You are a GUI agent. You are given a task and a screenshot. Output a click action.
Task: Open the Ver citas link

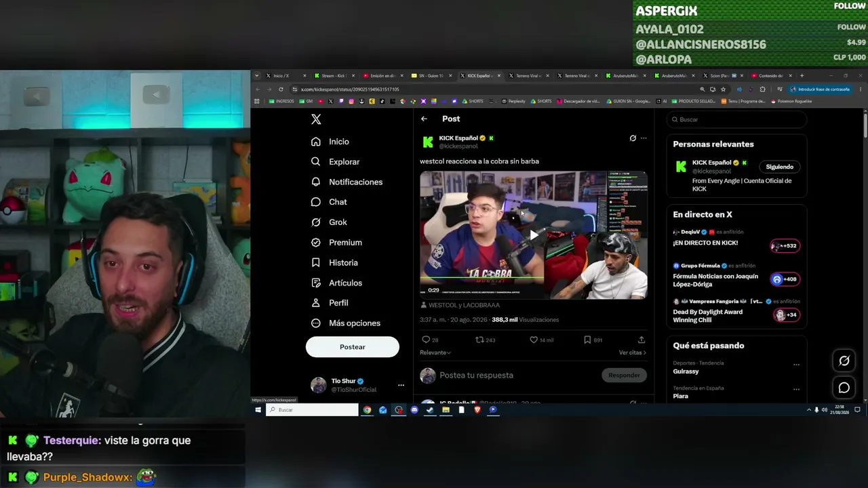tap(633, 352)
